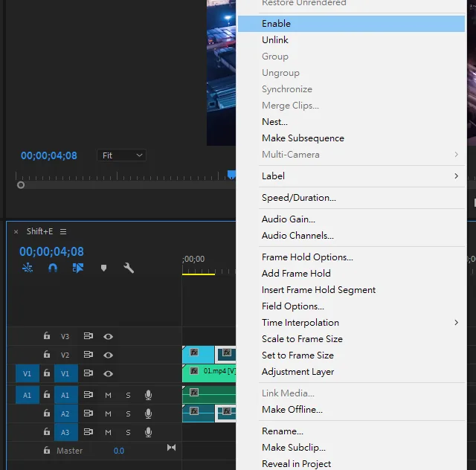Choose Speed/Duration... menu entry
The height and width of the screenshot is (470, 476).
(x=351, y=198)
